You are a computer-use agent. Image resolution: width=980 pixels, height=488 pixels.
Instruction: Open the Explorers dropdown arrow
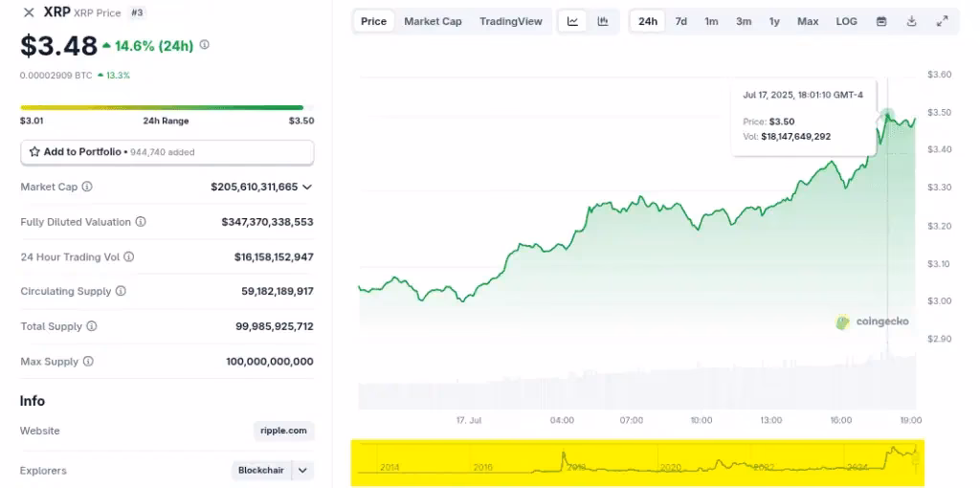303,470
